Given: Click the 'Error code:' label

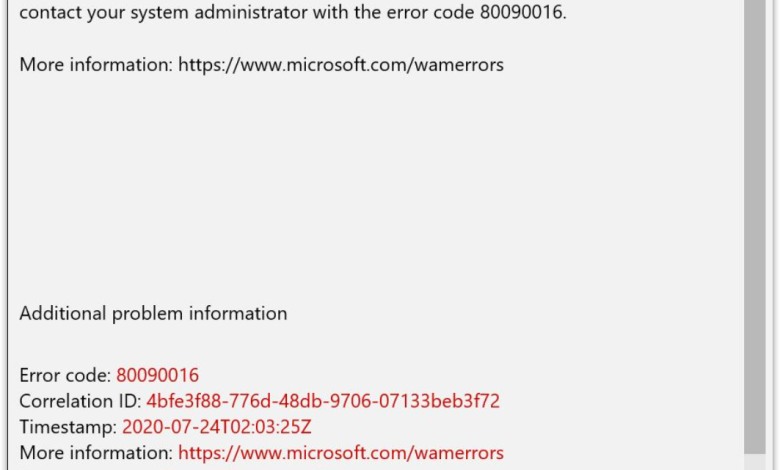Looking at the screenshot, I should click(65, 376).
